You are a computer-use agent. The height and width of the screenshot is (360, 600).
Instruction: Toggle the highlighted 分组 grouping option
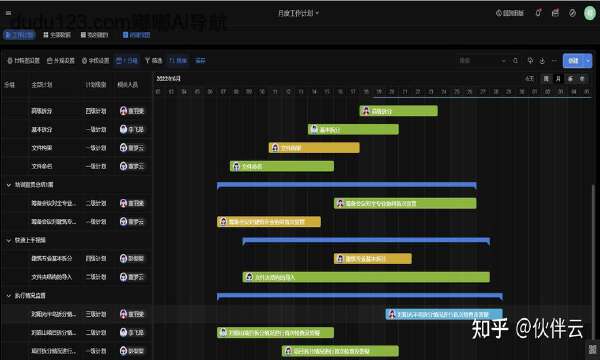pos(127,60)
